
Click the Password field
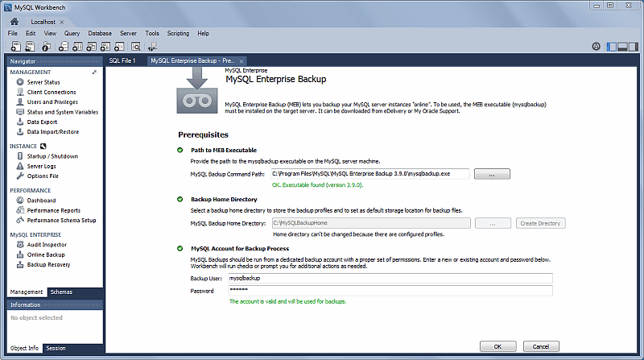pos(390,291)
